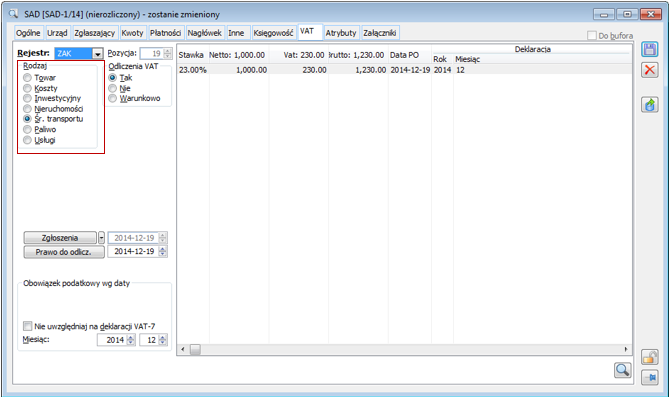Viewport: 669px width, 397px height.
Task: Click the Pozycja spinner arrows
Action: tap(167, 53)
